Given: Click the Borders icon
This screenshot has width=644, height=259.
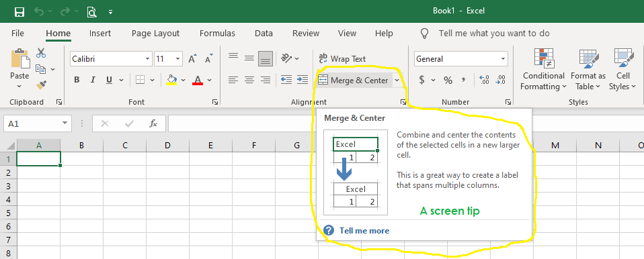Looking at the screenshot, I should 140,79.
